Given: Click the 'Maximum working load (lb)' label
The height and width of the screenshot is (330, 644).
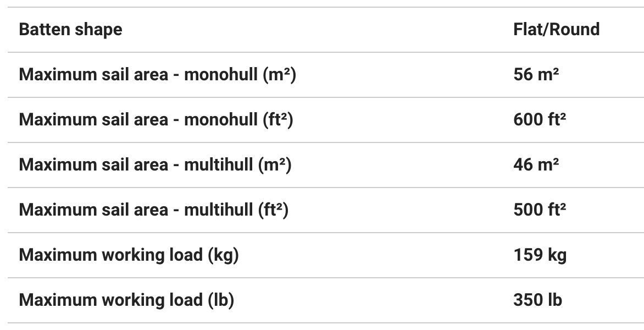Looking at the screenshot, I should [126, 300].
